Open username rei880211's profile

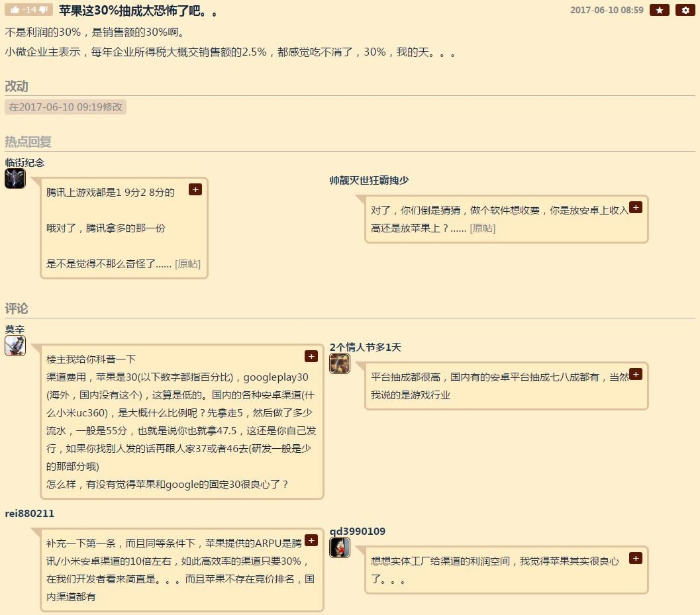[x=29, y=513]
